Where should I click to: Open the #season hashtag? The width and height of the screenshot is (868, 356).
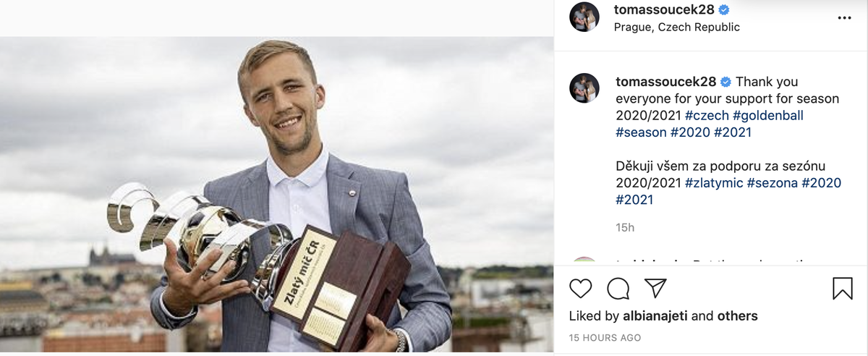click(642, 132)
